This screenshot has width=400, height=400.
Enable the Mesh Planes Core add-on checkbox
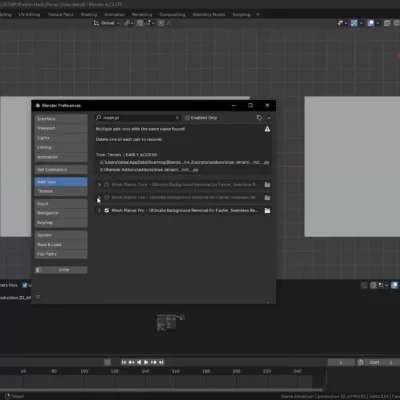click(107, 184)
